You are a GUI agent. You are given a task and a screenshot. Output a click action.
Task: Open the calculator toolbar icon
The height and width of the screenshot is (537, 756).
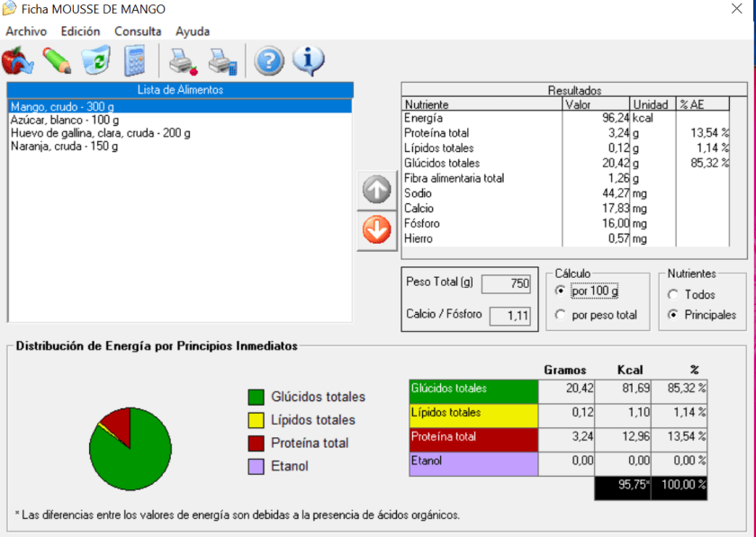pyautogui.click(x=134, y=60)
